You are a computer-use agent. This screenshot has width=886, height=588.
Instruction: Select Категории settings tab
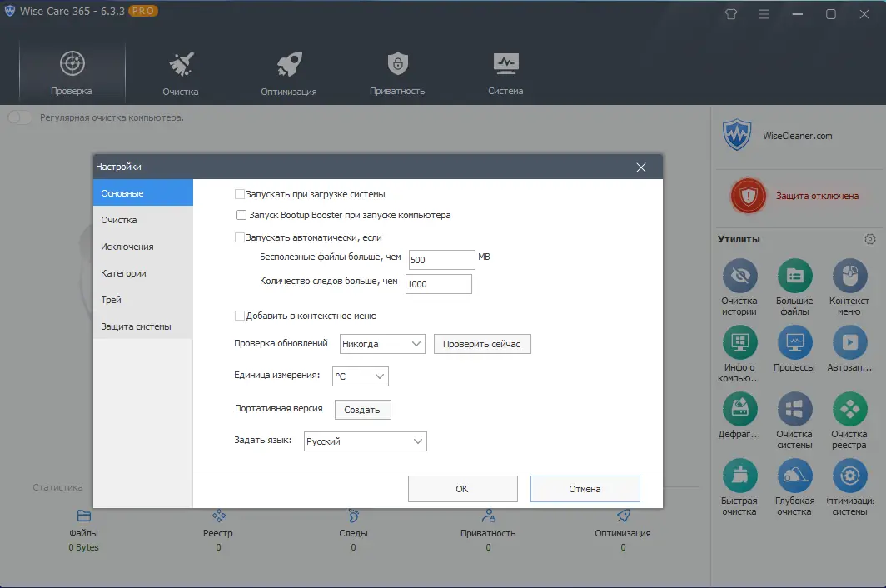[143, 272]
